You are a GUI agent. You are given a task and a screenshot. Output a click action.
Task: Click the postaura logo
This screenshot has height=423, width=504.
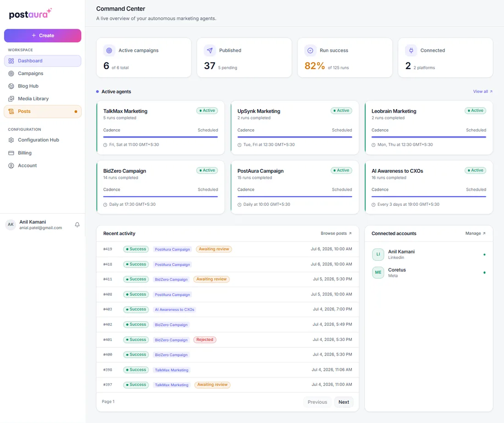click(30, 14)
